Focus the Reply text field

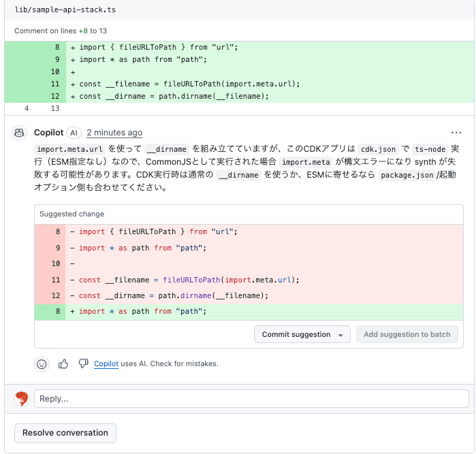[251, 399]
